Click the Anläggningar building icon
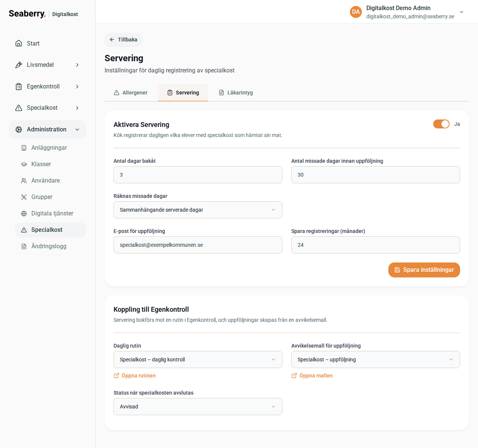The height and width of the screenshot is (448, 478). click(x=24, y=148)
